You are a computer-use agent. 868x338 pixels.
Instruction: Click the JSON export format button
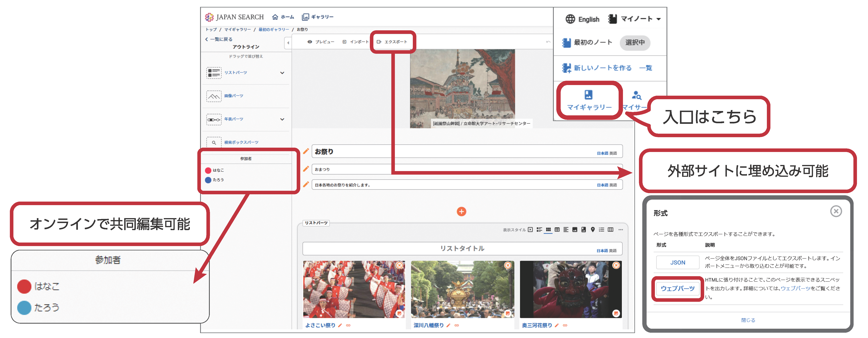tap(678, 263)
